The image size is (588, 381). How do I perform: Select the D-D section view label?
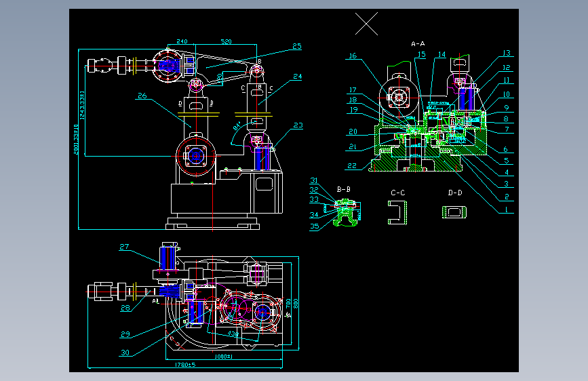(x=455, y=193)
